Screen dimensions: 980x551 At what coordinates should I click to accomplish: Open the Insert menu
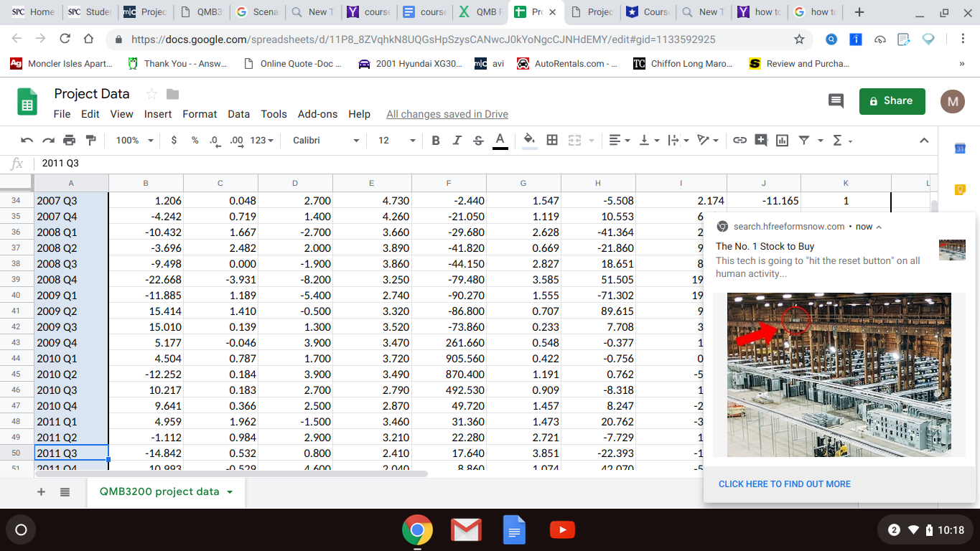pos(158,114)
